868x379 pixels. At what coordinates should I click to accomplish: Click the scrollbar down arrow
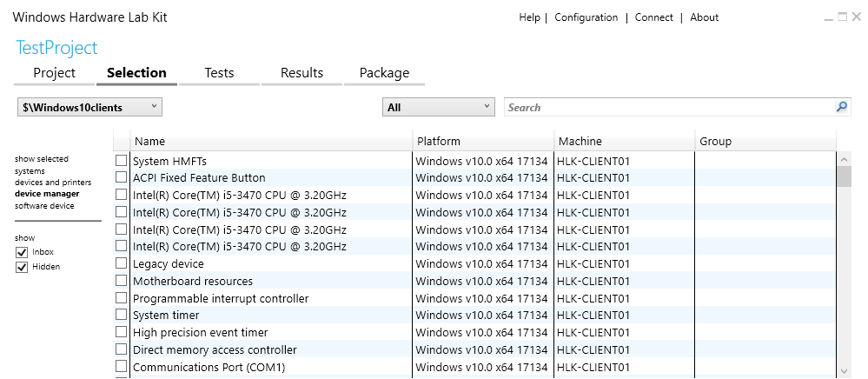point(845,370)
